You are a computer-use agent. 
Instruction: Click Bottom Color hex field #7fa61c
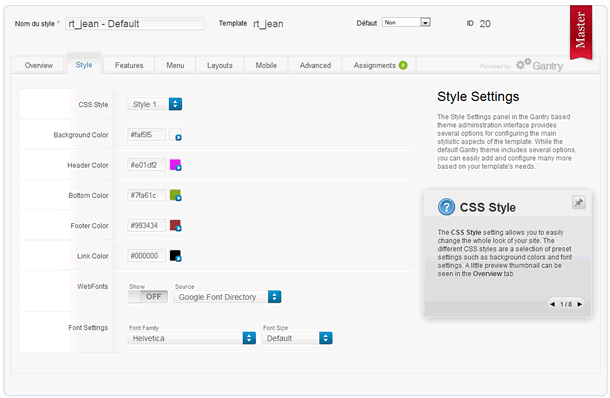pos(147,195)
